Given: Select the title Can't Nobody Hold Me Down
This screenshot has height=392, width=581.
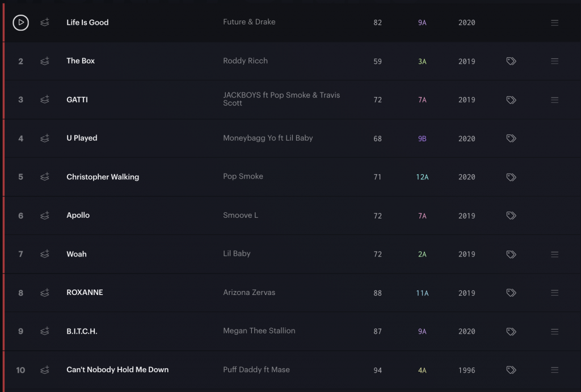Looking at the screenshot, I should pos(117,369).
